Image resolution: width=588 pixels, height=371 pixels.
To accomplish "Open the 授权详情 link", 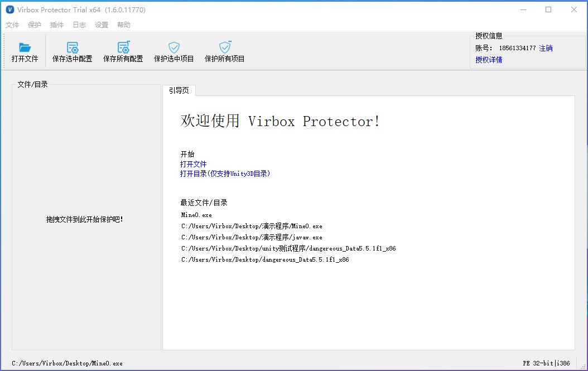I will pyautogui.click(x=489, y=60).
